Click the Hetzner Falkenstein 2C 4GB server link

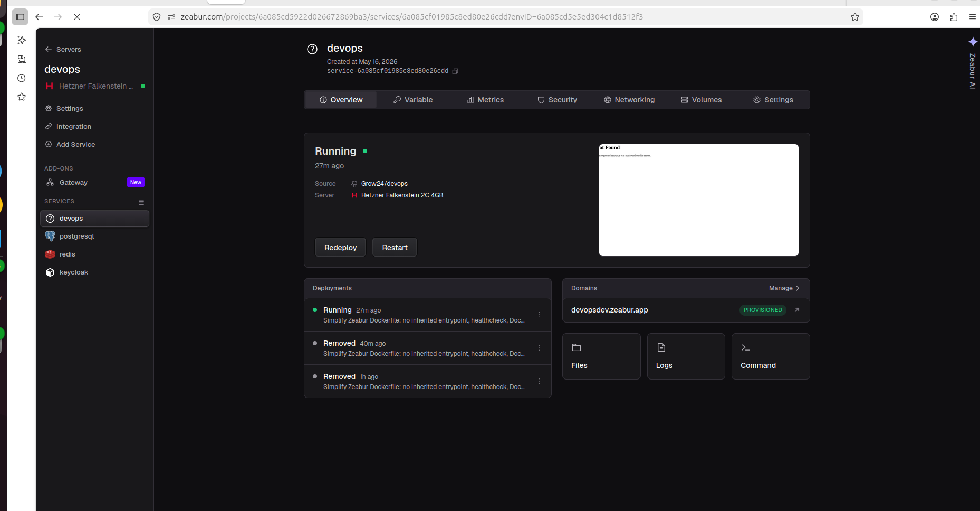click(402, 195)
